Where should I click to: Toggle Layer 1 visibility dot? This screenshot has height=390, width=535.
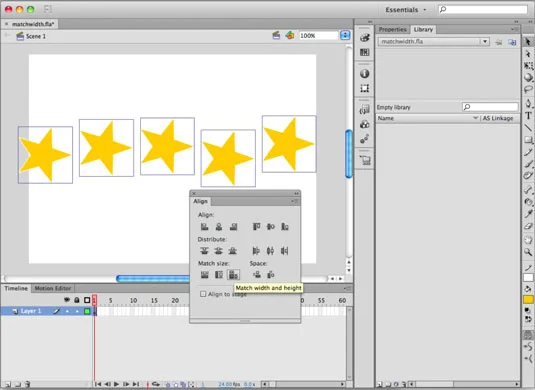coord(67,311)
